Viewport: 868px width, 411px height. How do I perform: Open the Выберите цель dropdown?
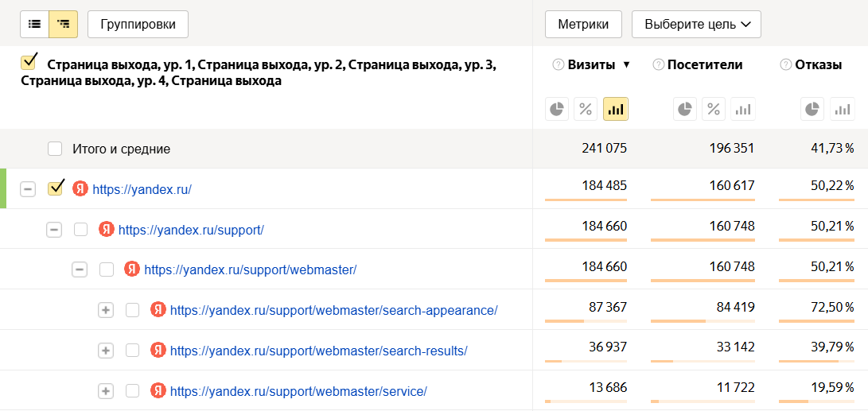pos(696,25)
